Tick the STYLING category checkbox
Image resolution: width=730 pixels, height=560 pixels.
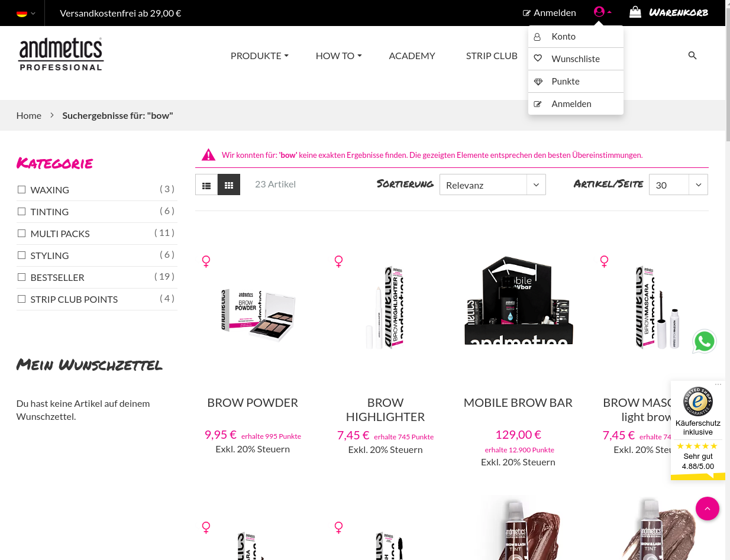coord(22,255)
